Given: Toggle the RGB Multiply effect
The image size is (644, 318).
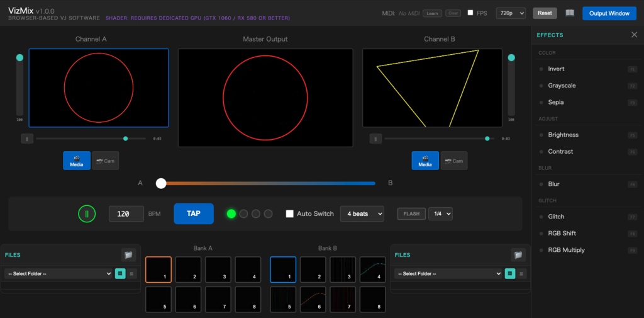Looking at the screenshot, I should click(x=588, y=250).
